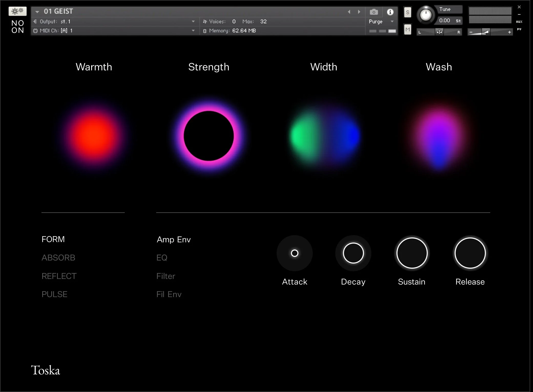This screenshot has height=392, width=533.
Task: Open the Purge dropdown menu
Action: [392, 21]
